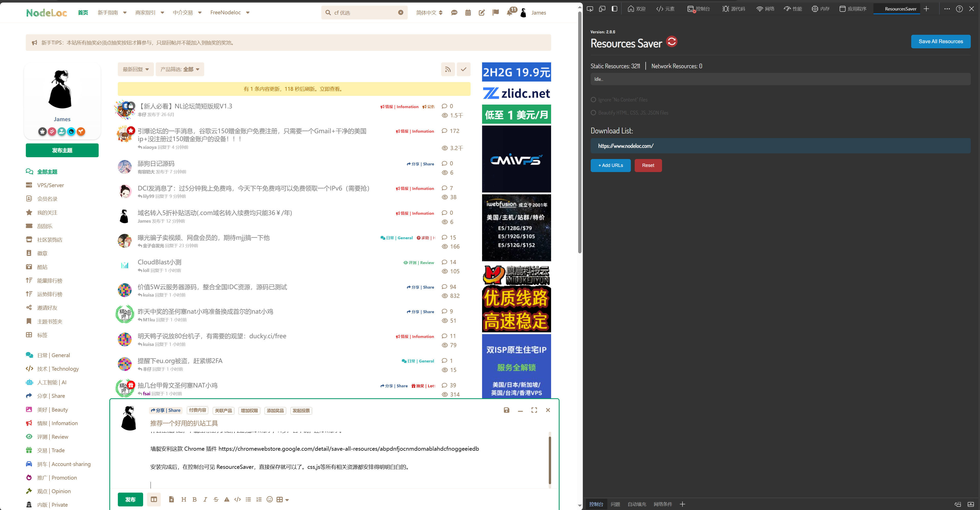The width and height of the screenshot is (980, 510).
Task: Click the code block icon in editor
Action: (237, 499)
